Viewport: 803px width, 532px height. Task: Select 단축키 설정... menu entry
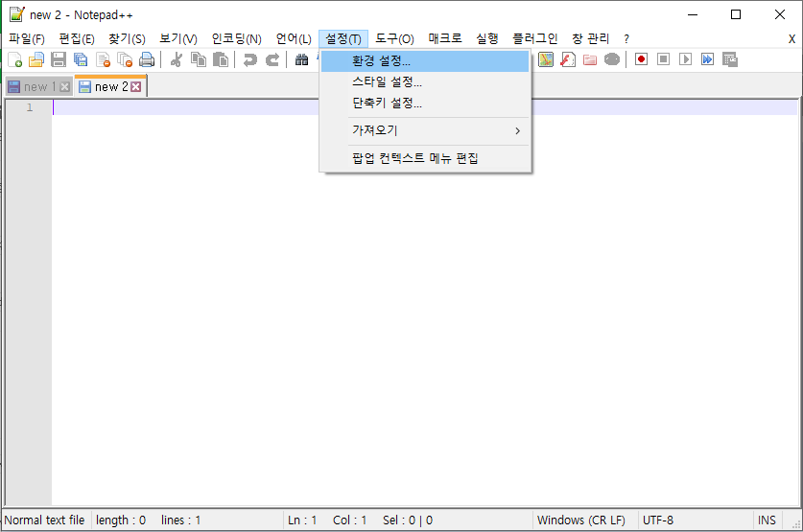click(x=425, y=103)
